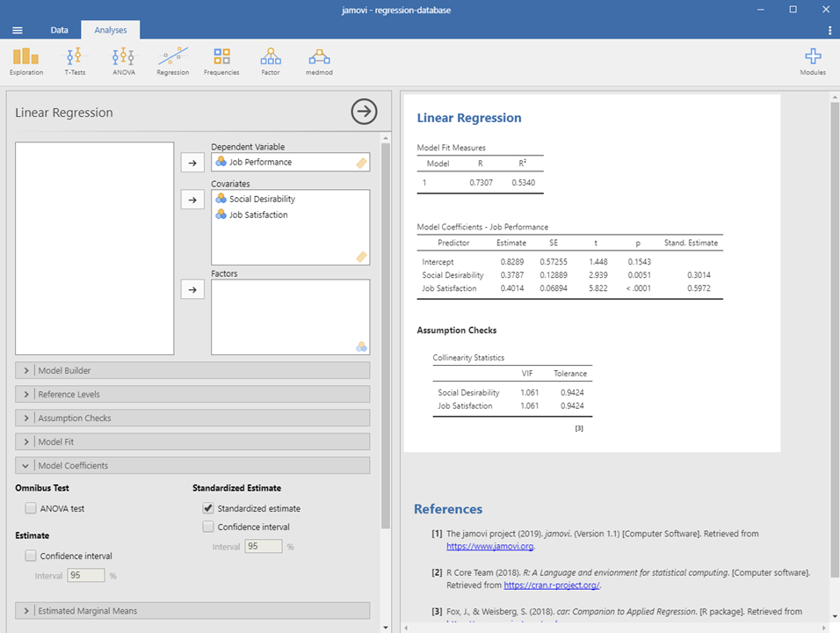The image size is (840, 633).
Task: Enable Confidence interval under Estimate
Action: click(31, 556)
